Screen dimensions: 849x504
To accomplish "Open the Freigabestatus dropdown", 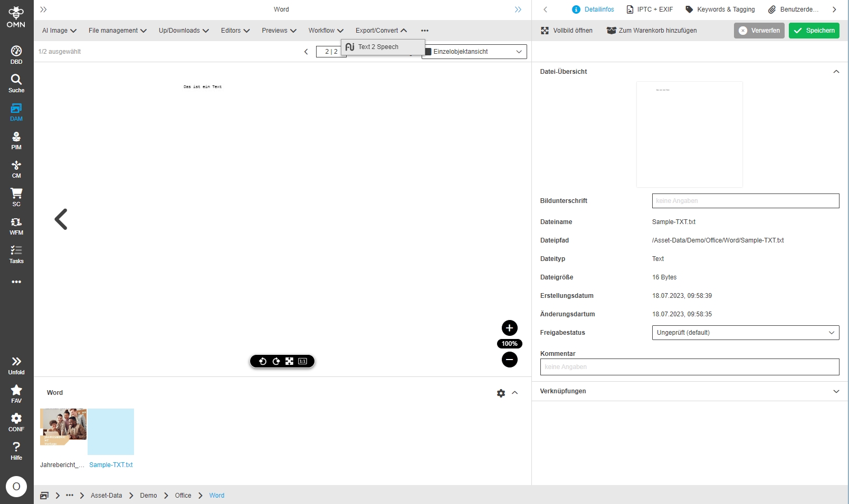I will (x=746, y=333).
